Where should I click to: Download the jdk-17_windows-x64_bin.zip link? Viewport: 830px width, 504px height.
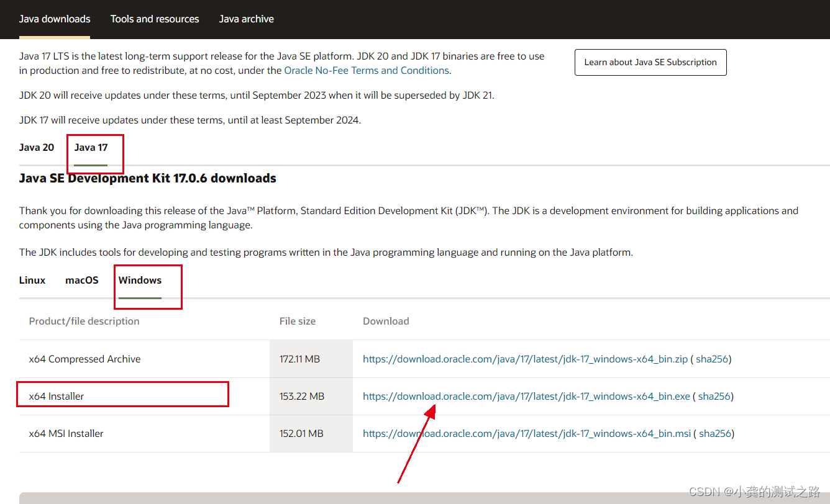(526, 359)
